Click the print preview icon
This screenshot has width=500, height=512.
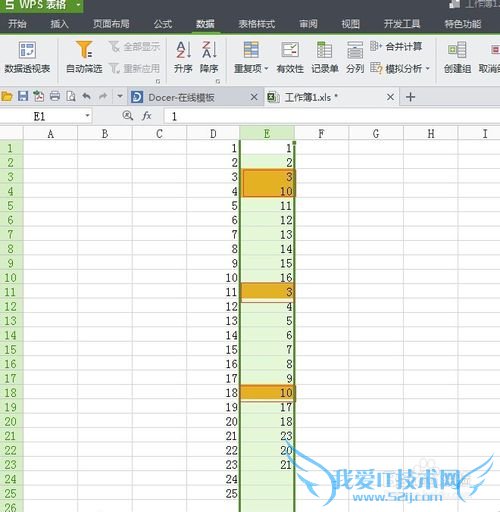(71, 97)
